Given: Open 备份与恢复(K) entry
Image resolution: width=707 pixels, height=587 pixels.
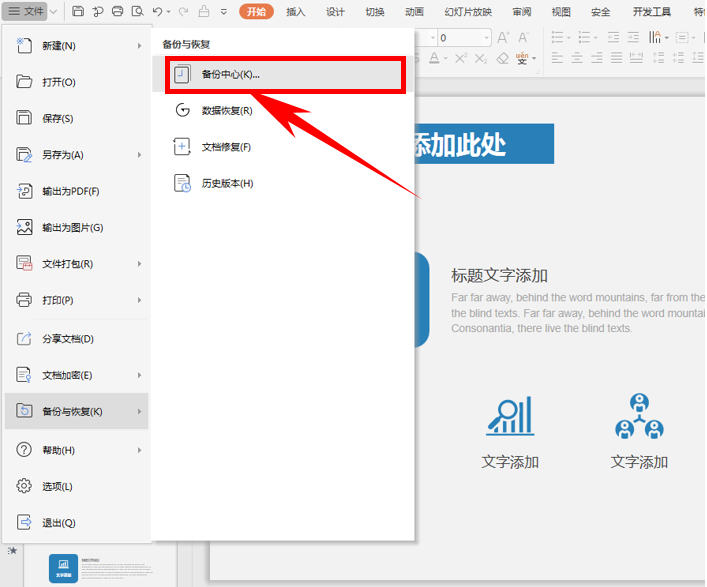Looking at the screenshot, I should 77,411.
